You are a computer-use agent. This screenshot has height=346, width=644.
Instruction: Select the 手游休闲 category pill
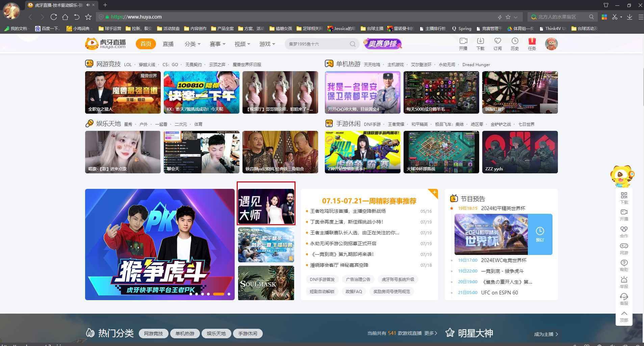[x=248, y=334]
